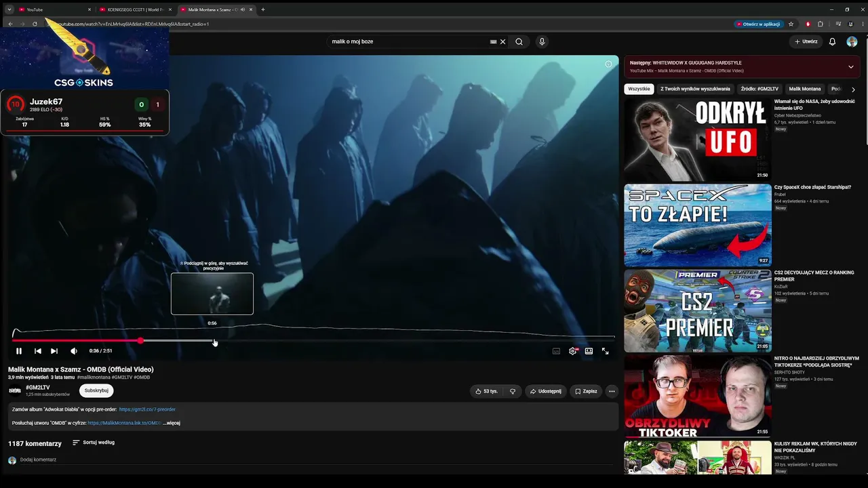Show more filter chips with right arrow
Image resolution: width=868 pixels, height=488 pixels.
point(853,89)
